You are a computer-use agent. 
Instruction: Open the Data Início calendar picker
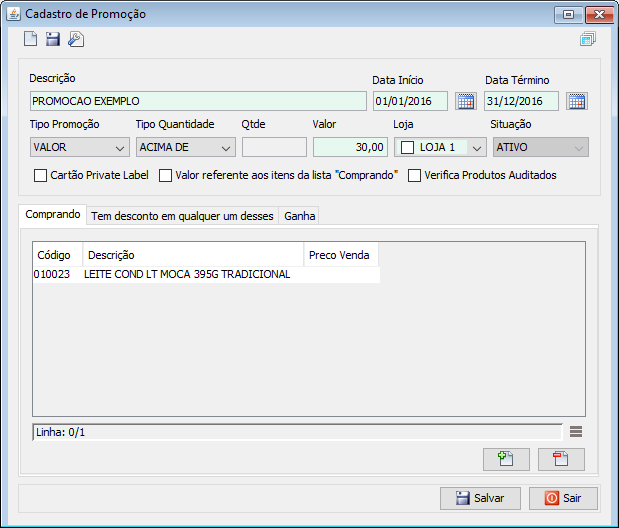point(465,101)
